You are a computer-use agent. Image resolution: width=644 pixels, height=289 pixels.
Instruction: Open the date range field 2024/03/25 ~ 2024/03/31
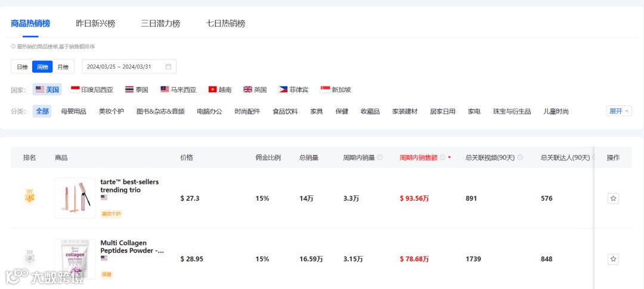point(129,67)
